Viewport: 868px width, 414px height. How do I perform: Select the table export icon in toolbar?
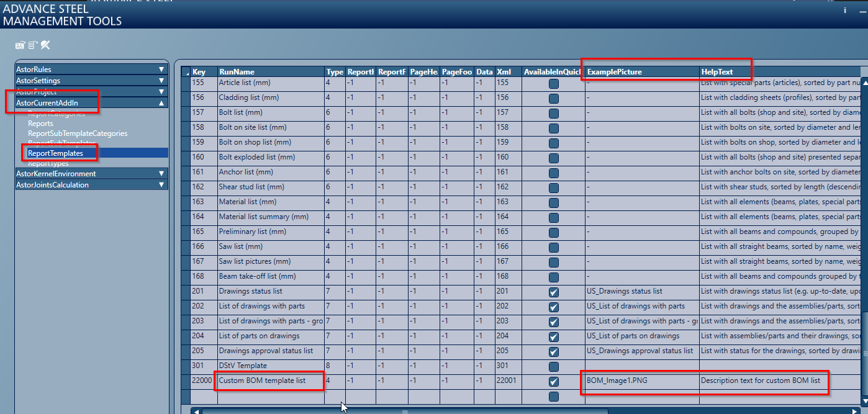point(32,45)
